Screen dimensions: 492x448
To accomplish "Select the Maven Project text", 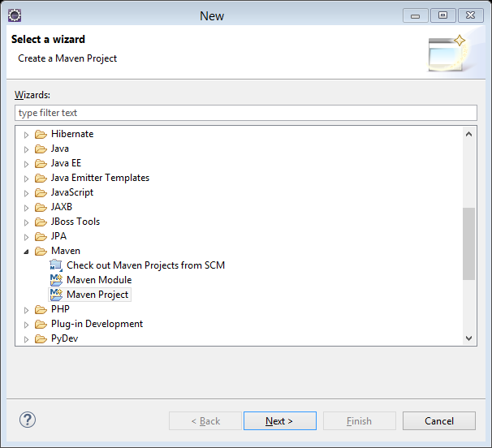I will coord(97,295).
